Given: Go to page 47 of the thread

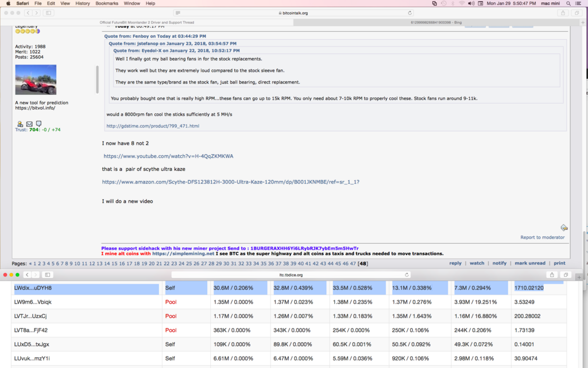Looking at the screenshot, I should point(353,263).
